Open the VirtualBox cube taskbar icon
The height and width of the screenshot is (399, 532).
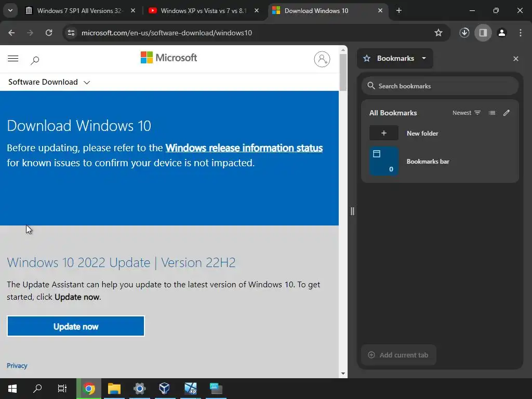point(165,389)
